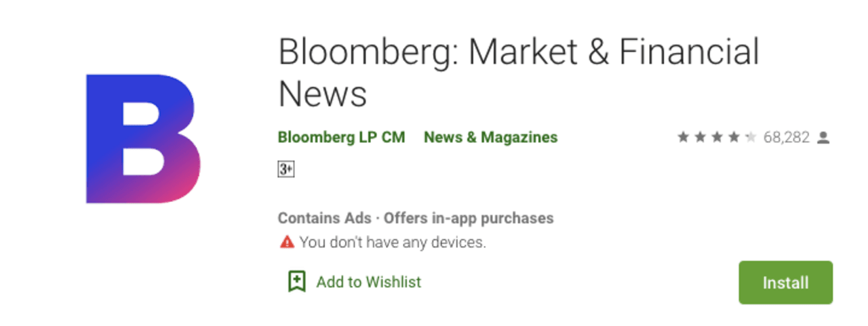The width and height of the screenshot is (868, 326).
Task: Open the Bloomberg LP CM developer page
Action: [x=341, y=138]
